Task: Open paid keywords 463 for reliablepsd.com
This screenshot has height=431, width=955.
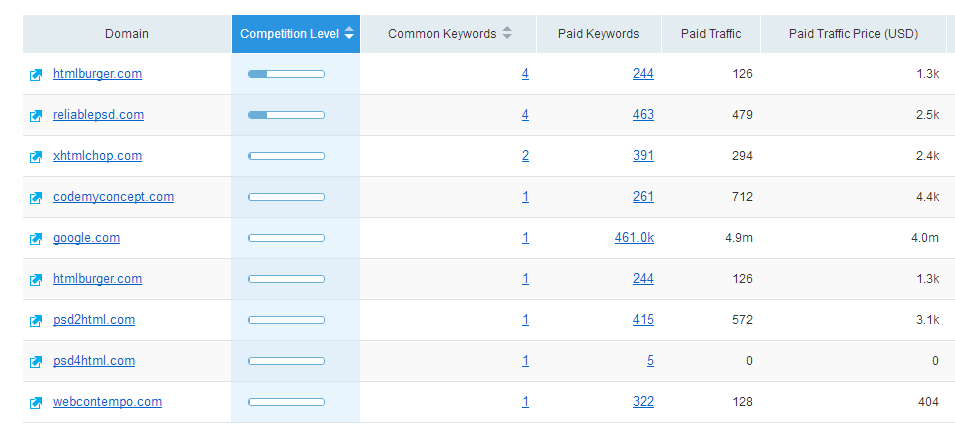Action: 643,114
